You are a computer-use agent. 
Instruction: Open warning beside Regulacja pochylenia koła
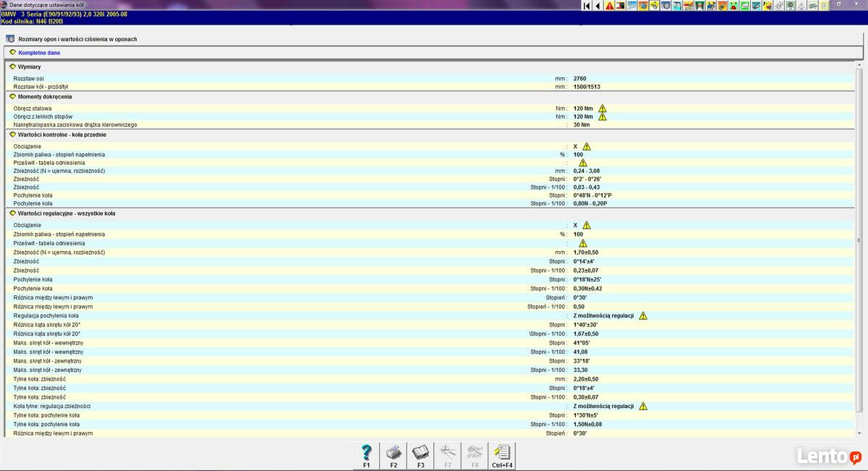point(643,315)
